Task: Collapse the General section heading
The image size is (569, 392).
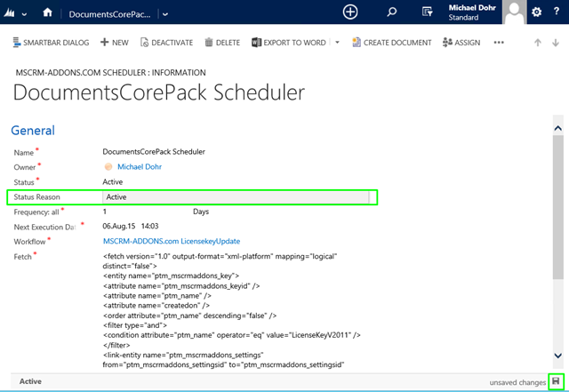Action: (33, 131)
